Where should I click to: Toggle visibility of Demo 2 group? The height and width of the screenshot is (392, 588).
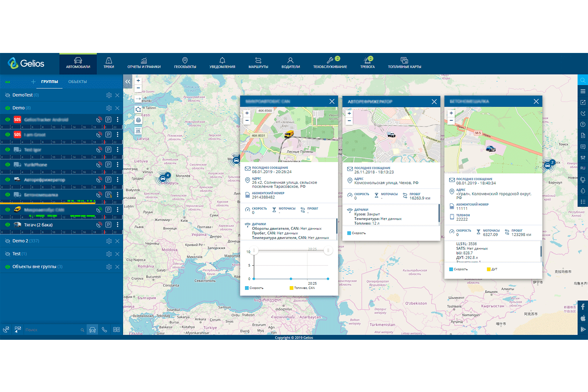coord(7,241)
